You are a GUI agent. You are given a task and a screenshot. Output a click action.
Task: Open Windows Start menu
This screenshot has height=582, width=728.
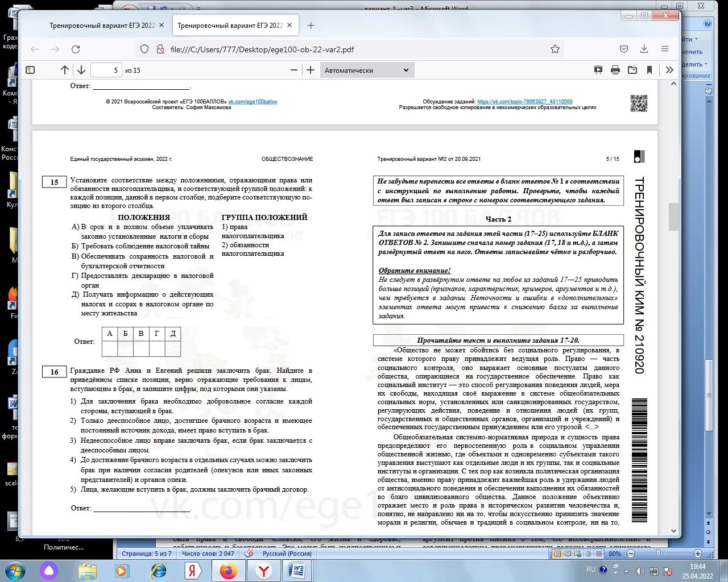(x=15, y=570)
